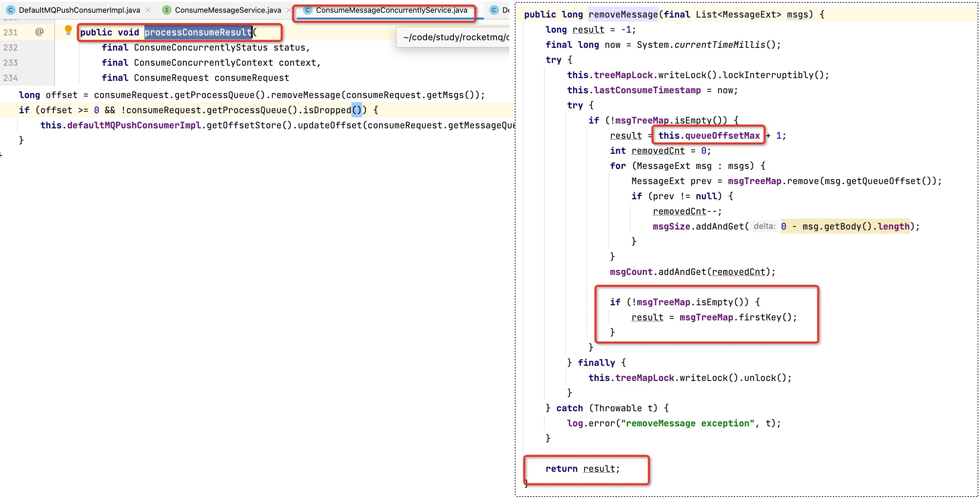Screen dimensions: 980x499
Task: Click the delta: parameter hint
Action: [764, 226]
